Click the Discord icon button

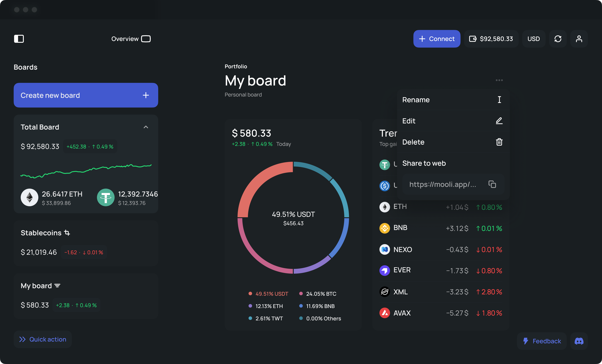[579, 341]
